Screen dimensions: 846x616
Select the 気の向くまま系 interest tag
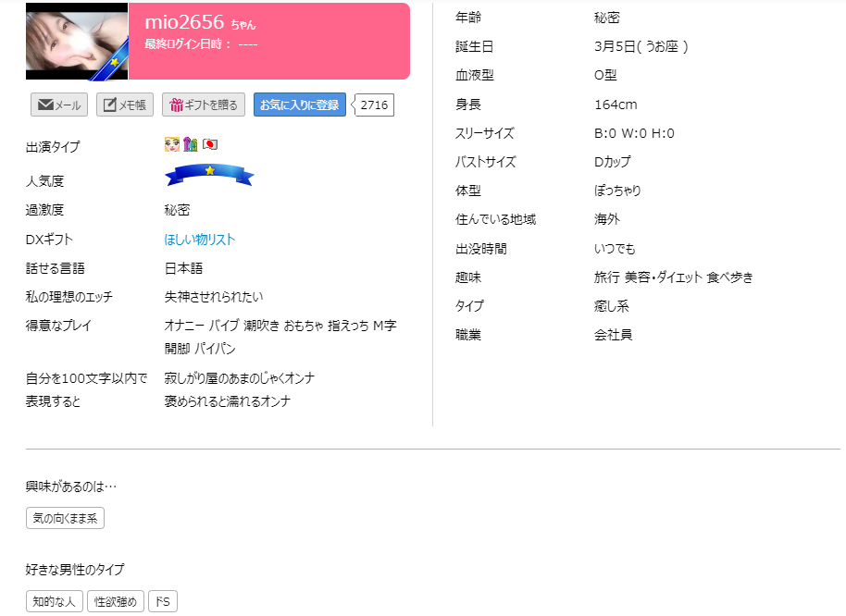(65, 518)
